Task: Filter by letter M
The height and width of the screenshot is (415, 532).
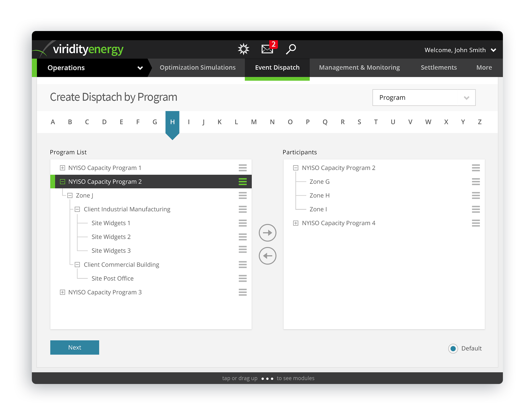Action: click(x=254, y=122)
